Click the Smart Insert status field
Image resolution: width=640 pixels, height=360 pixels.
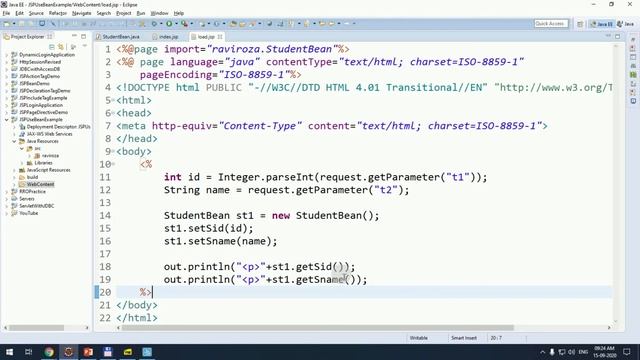pyautogui.click(x=464, y=338)
